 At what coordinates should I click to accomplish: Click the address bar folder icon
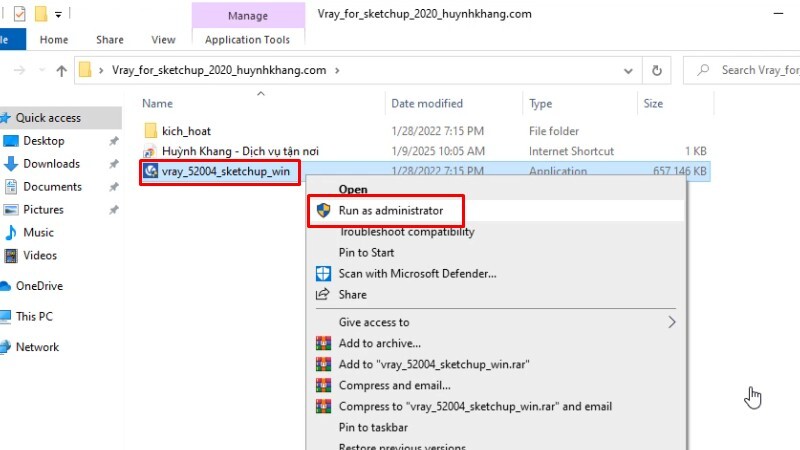(85, 70)
